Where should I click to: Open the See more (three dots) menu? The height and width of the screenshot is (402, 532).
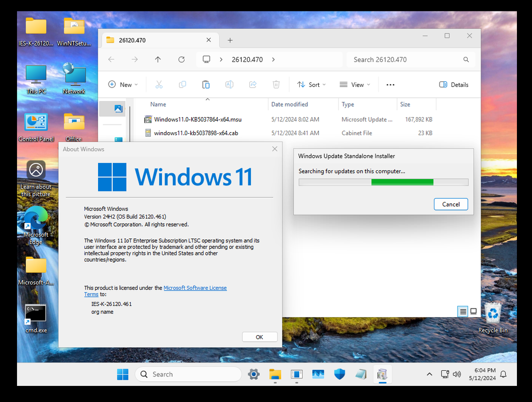(391, 85)
